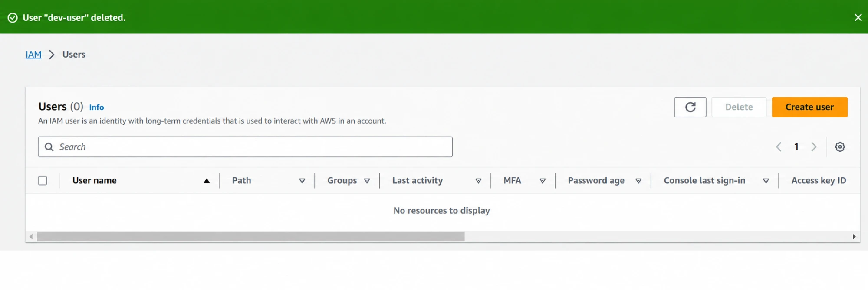This screenshot has width=868, height=290.
Task: Click the Create user button
Action: [809, 107]
